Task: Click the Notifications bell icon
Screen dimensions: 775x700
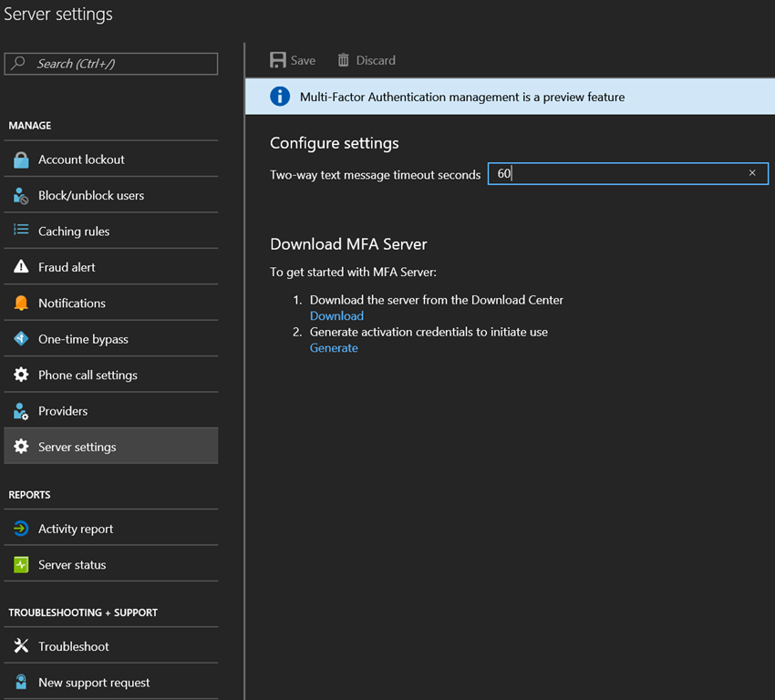Action: [21, 304]
